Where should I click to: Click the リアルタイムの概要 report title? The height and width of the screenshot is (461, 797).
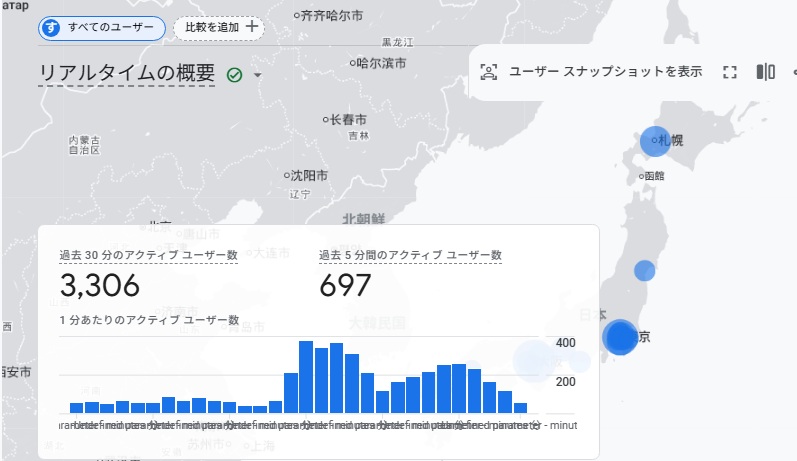tap(127, 73)
